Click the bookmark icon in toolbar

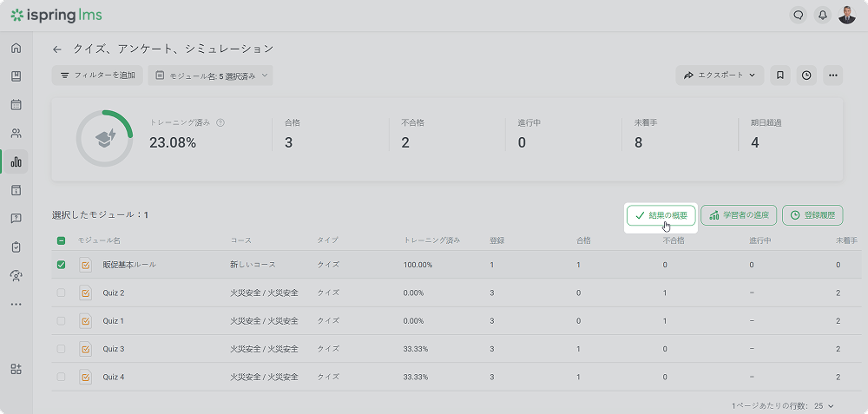point(780,76)
